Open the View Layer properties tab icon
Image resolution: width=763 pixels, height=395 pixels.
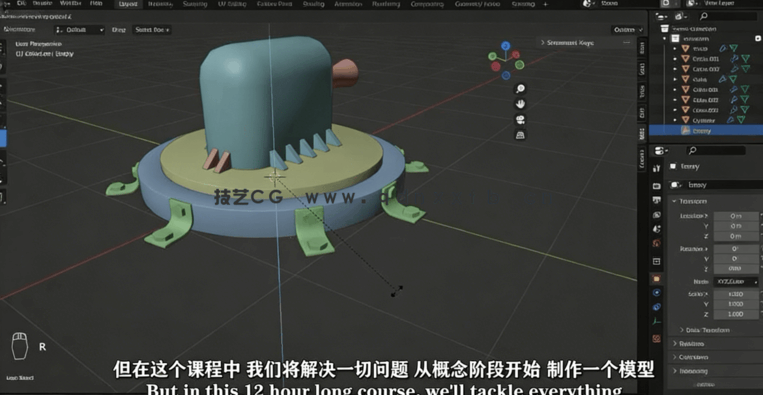click(x=656, y=215)
